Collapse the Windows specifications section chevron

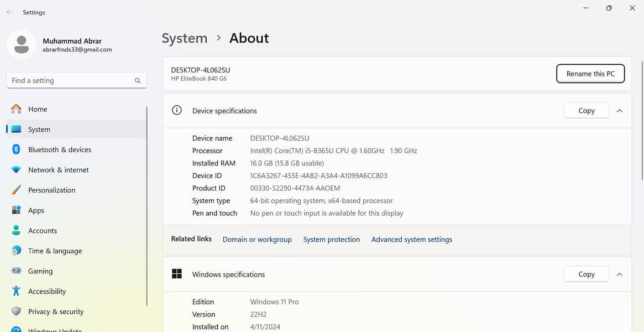coord(619,274)
